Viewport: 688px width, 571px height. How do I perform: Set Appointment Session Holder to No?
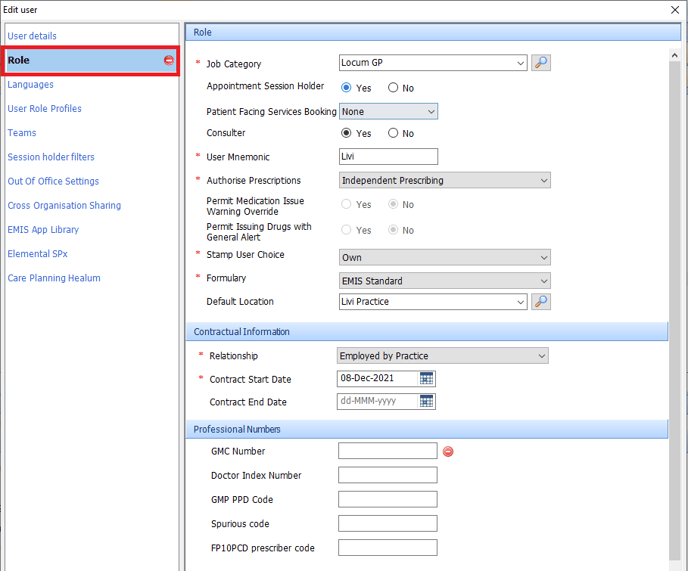coord(393,88)
